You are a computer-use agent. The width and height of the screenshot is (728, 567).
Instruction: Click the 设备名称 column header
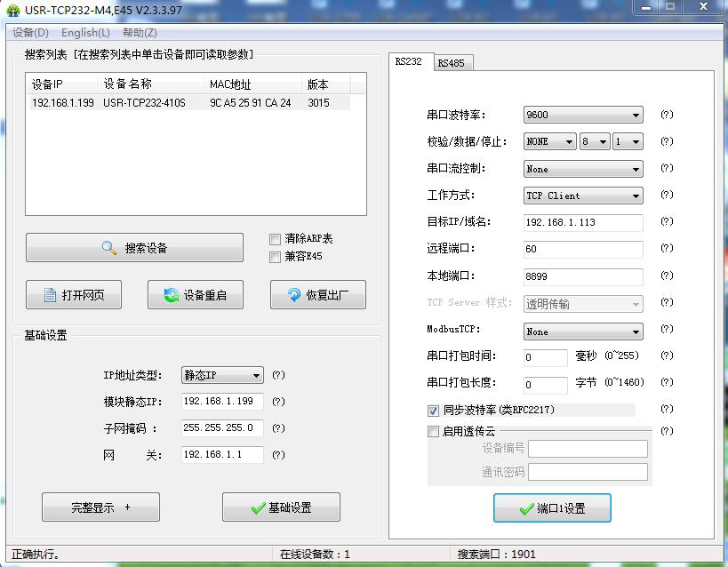click(x=151, y=84)
